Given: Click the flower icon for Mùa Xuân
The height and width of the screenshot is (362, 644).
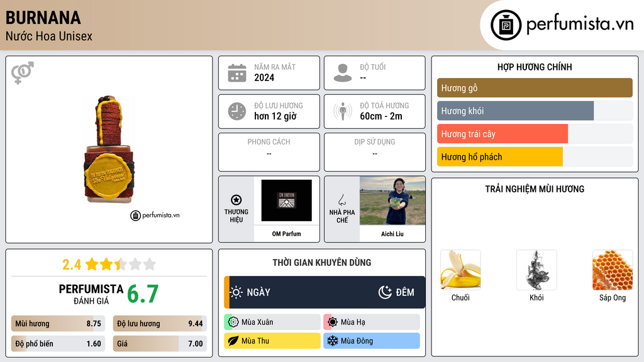Looking at the screenshot, I should 233,322.
